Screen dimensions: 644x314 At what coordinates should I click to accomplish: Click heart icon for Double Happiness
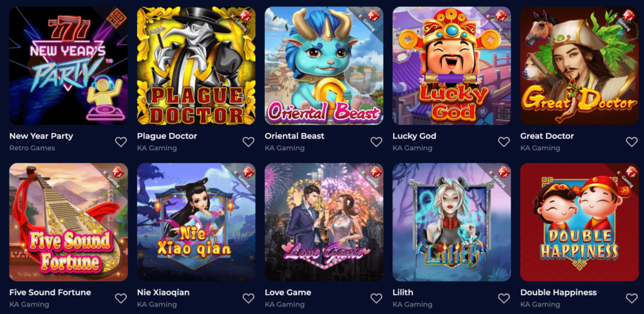point(631,298)
